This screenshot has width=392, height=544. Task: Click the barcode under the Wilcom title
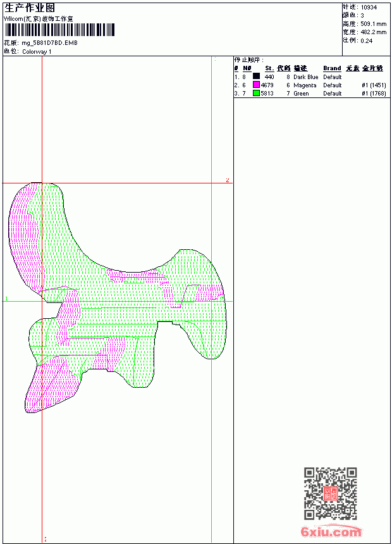59,30
